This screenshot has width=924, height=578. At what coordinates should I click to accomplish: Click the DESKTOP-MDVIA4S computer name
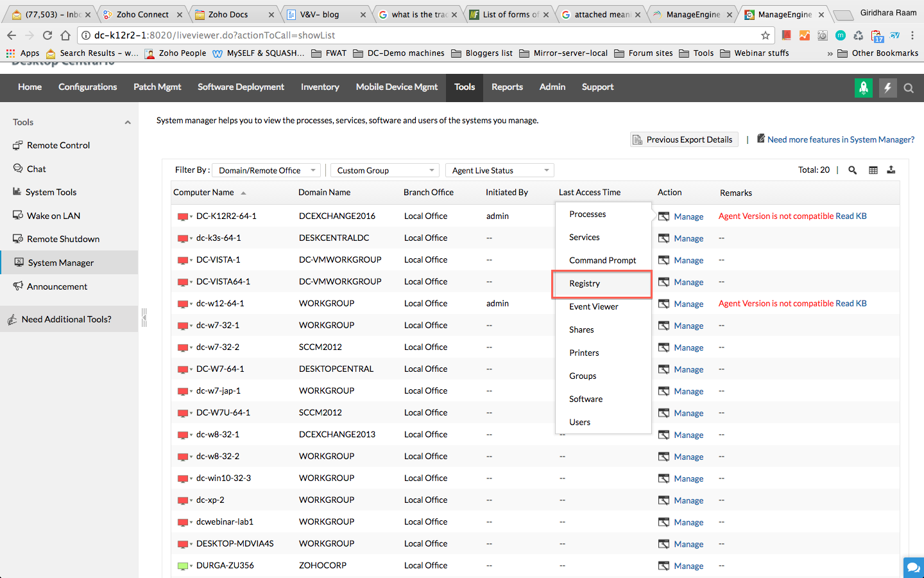coord(235,543)
